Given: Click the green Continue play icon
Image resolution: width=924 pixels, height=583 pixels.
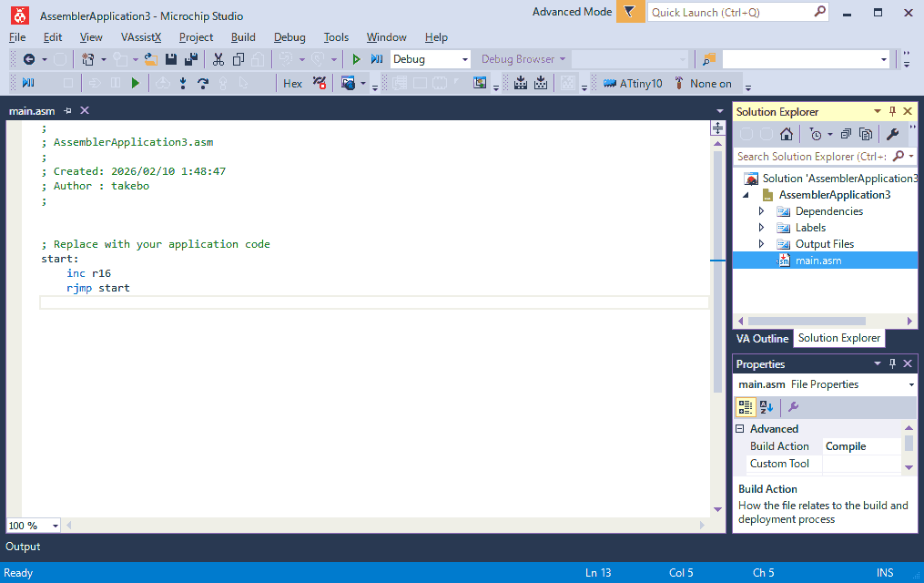Looking at the screenshot, I should click(x=136, y=83).
